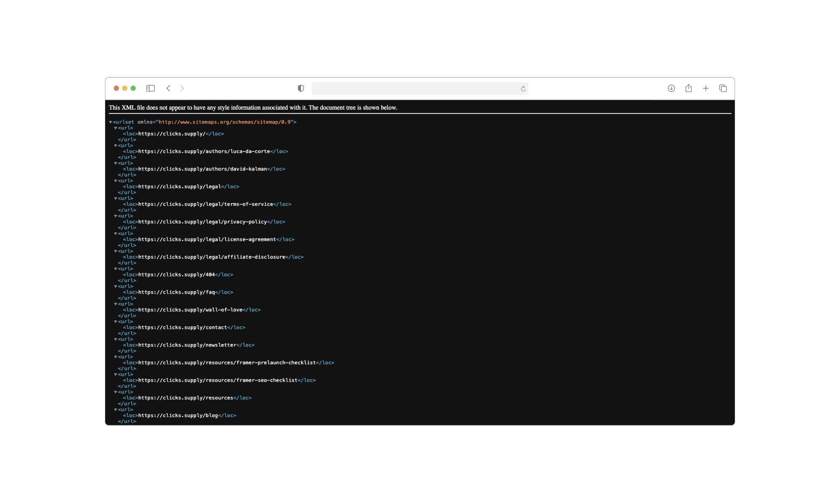
Task: Click the clicks.supply/resources URL text
Action: tap(186, 399)
